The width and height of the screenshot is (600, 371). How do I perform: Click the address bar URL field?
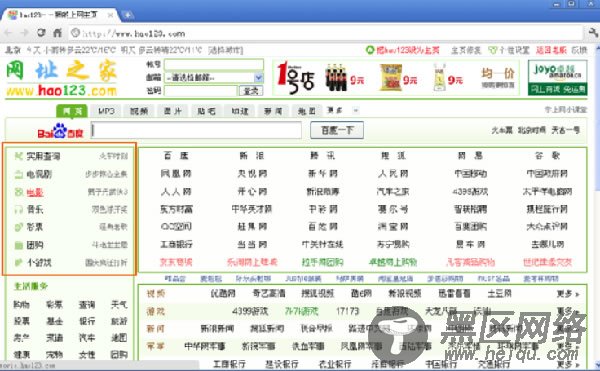point(325,33)
